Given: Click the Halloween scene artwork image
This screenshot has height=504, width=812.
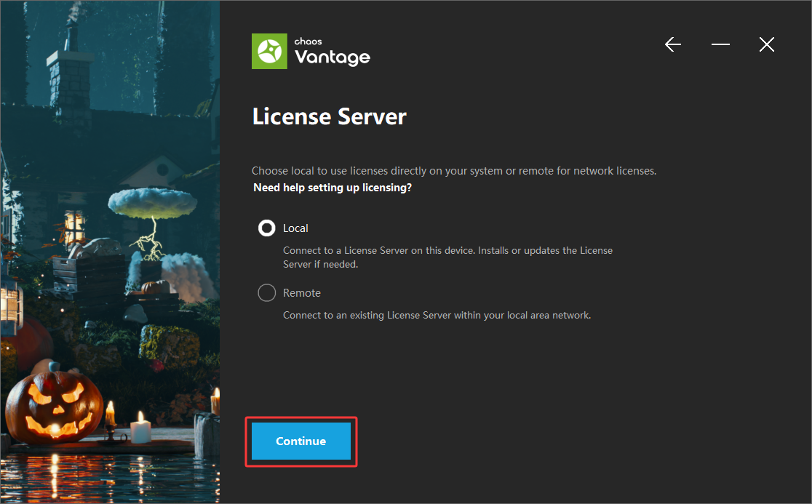Looking at the screenshot, I should coord(110,252).
